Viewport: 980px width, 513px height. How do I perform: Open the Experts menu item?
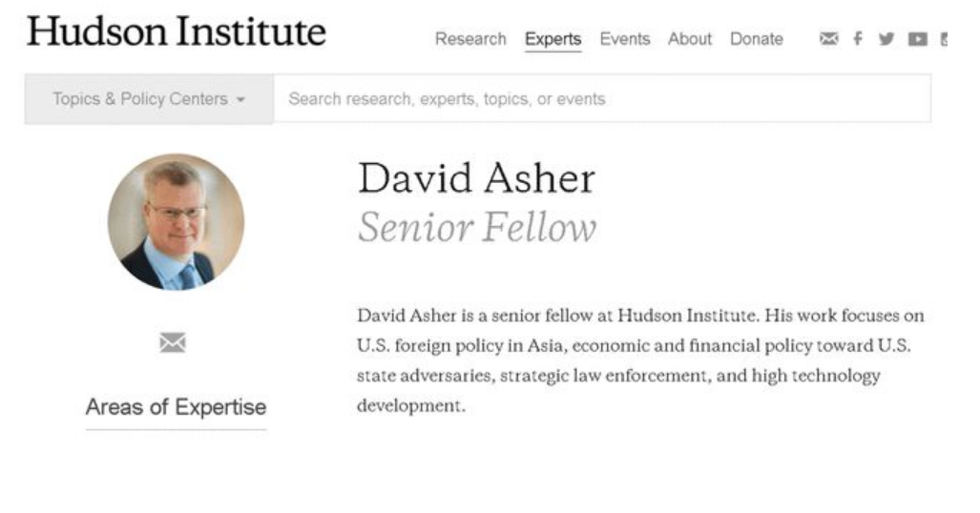coord(553,39)
